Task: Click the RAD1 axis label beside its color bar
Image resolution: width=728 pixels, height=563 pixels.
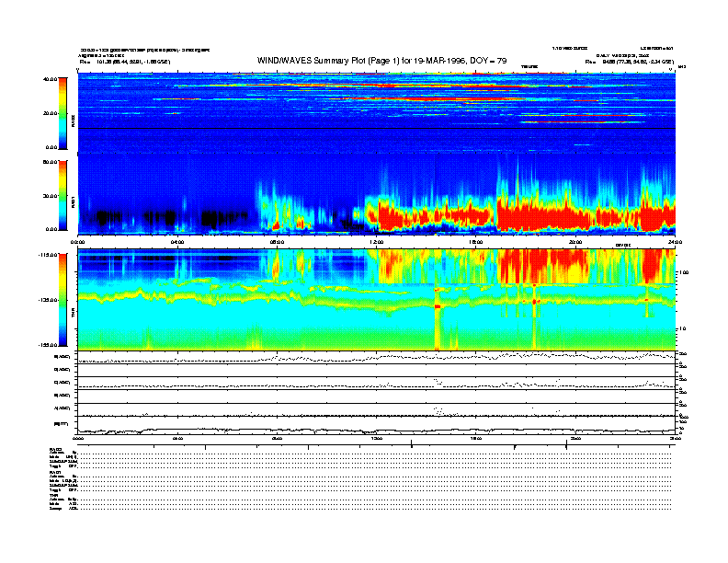Action: pyautogui.click(x=73, y=201)
